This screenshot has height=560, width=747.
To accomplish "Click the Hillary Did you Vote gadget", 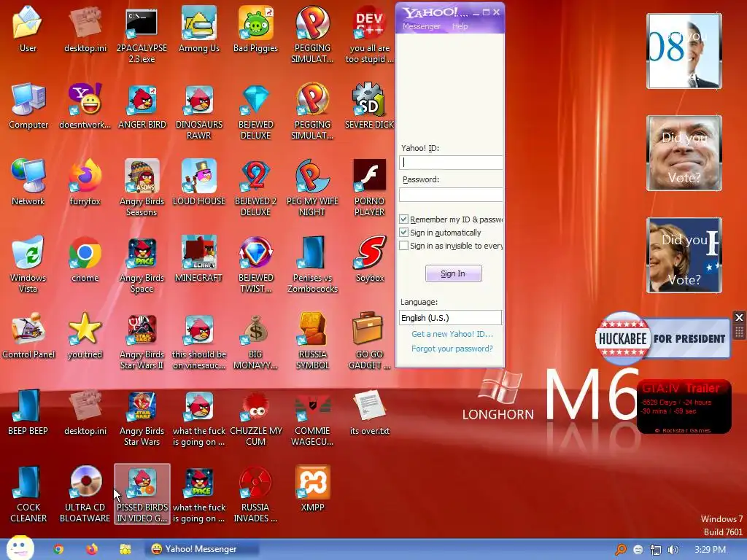I will (684, 255).
